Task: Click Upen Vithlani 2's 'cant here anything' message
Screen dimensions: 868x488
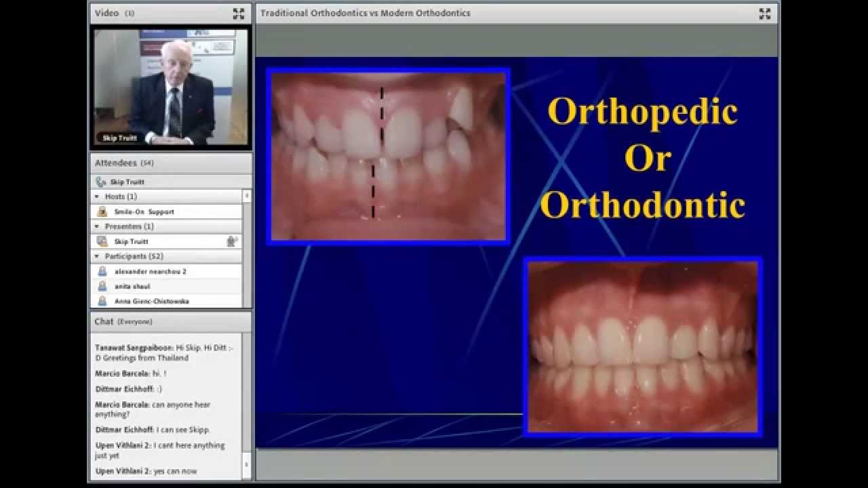Action: (160, 450)
